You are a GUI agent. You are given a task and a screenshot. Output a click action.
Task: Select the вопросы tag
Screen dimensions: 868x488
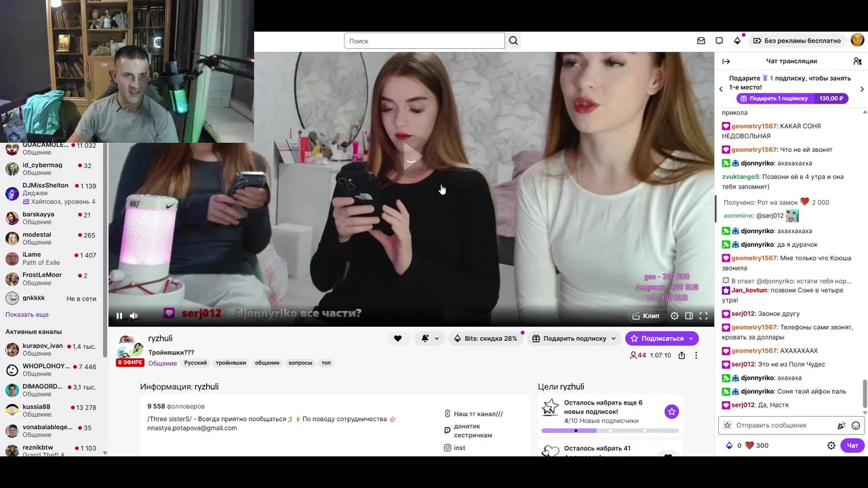click(x=300, y=363)
